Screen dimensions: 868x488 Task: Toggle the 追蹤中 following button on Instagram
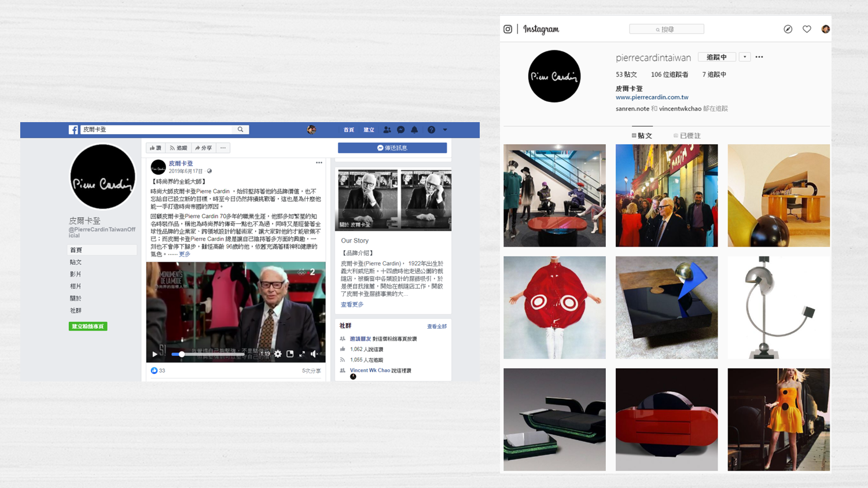(716, 57)
